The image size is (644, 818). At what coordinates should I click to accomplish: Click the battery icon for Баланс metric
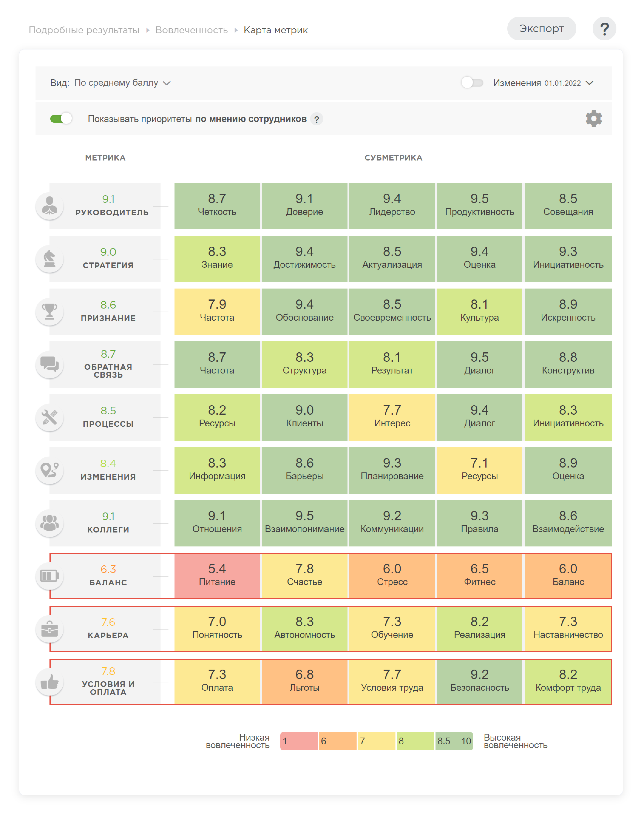(50, 576)
